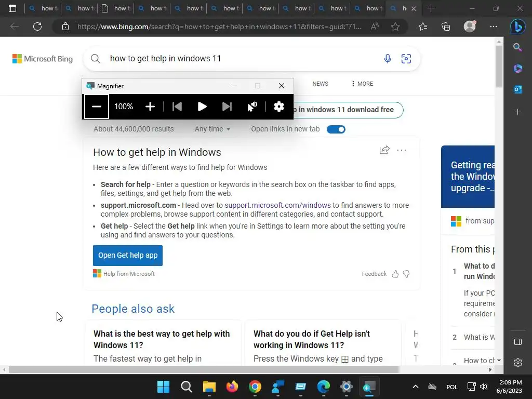Screen dimensions: 532x399
Task: Open Outlook icon in Edge sidebar
Action: (518, 89)
